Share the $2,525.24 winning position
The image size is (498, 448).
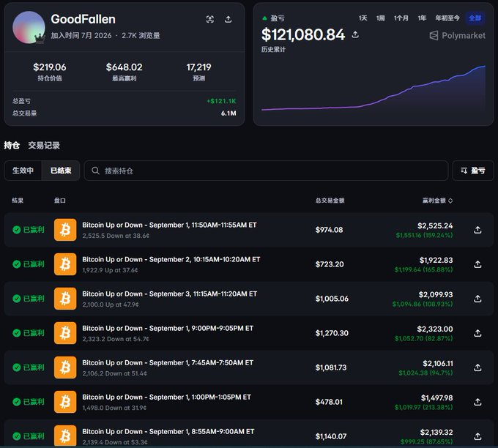477,230
